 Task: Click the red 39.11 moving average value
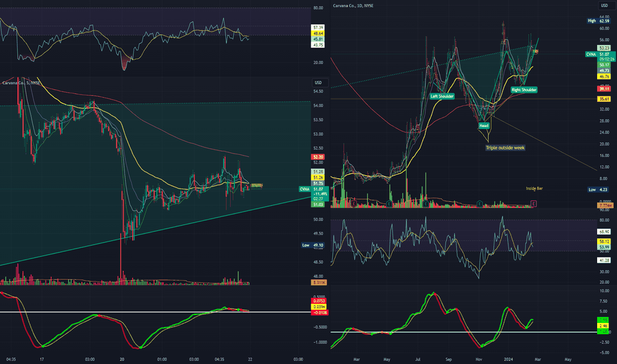click(x=604, y=89)
